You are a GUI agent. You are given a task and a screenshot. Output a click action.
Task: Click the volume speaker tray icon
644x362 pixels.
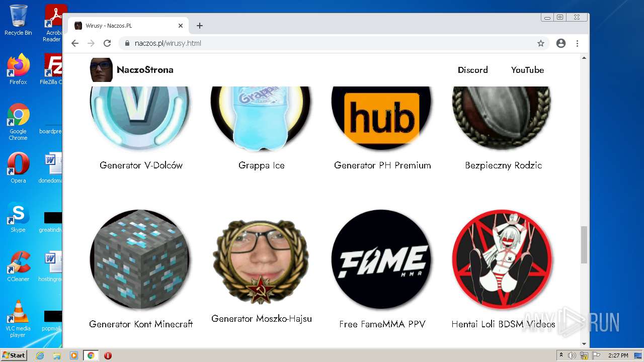coord(572,355)
